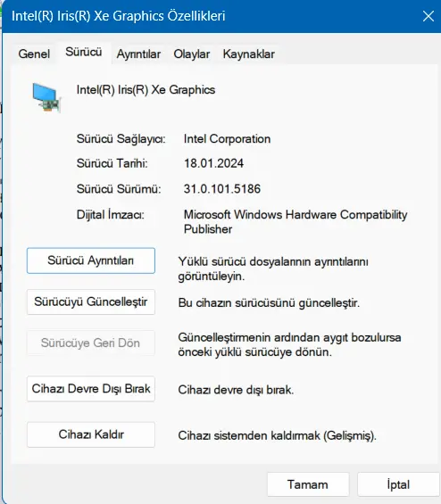
Task: Click the Sürücü Sürümü label
Action: pyautogui.click(x=119, y=189)
